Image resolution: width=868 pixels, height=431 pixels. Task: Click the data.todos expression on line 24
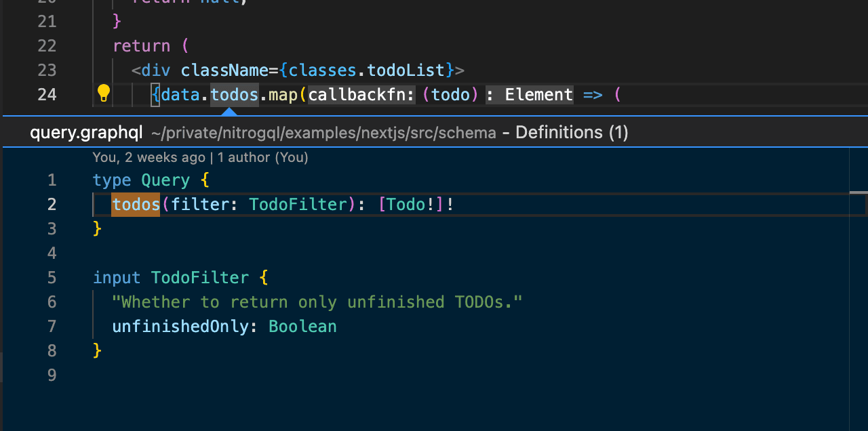click(208, 94)
